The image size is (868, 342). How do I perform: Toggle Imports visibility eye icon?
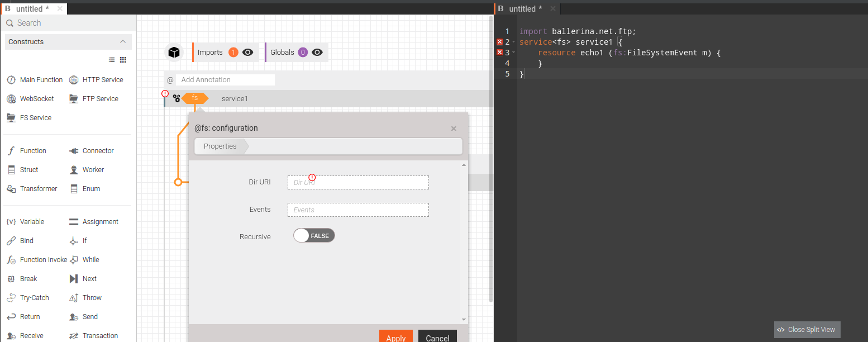tap(248, 53)
